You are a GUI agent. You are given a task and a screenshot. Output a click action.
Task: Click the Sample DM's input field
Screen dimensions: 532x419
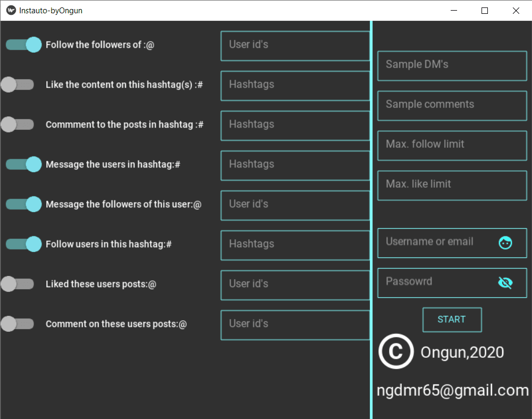(x=452, y=66)
